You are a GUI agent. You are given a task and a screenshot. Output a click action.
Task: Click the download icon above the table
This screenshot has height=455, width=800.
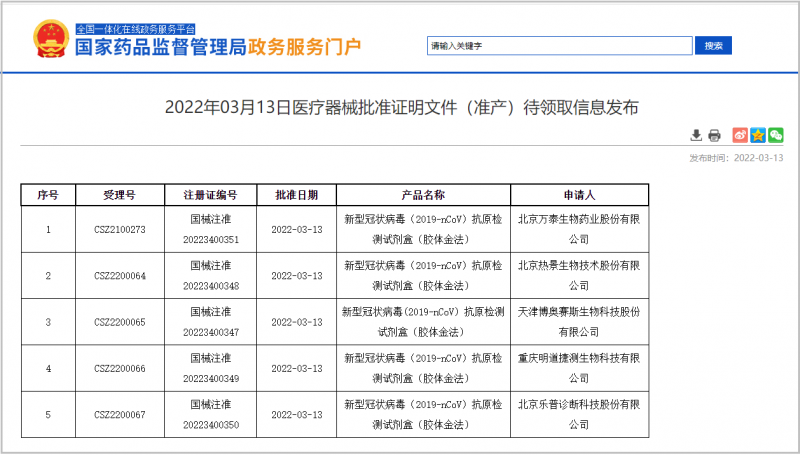tap(697, 135)
